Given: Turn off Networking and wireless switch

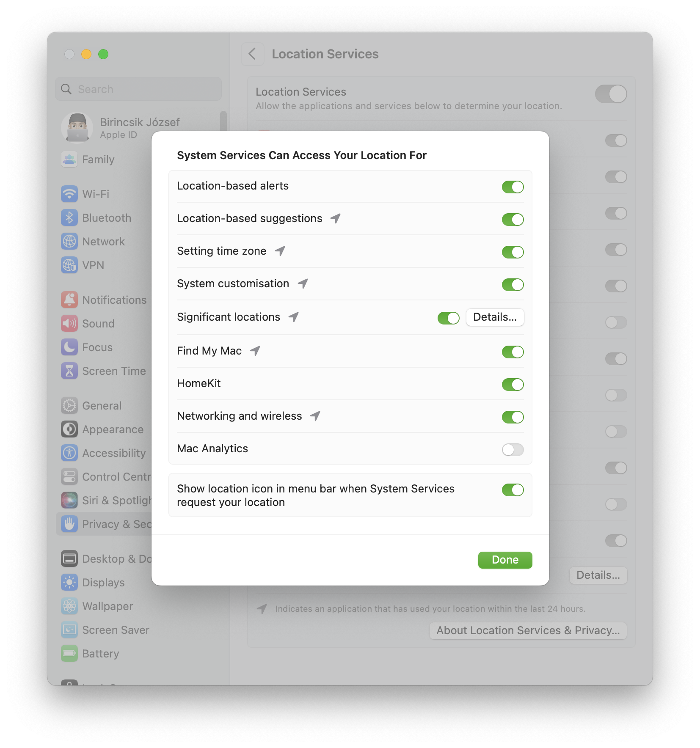Looking at the screenshot, I should (x=513, y=417).
